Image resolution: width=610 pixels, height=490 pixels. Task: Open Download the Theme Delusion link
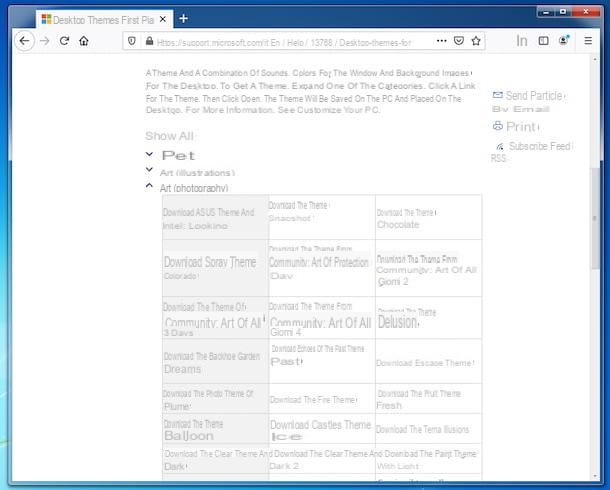[x=407, y=319]
